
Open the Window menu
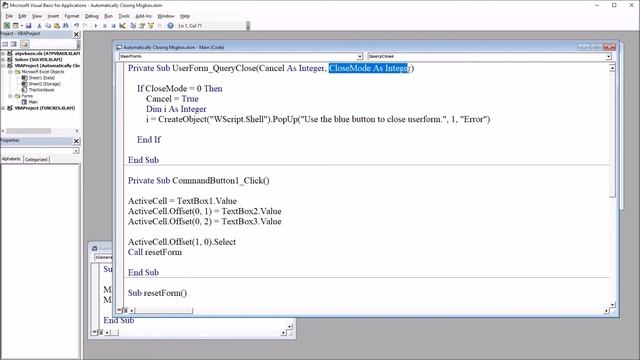coord(166,16)
